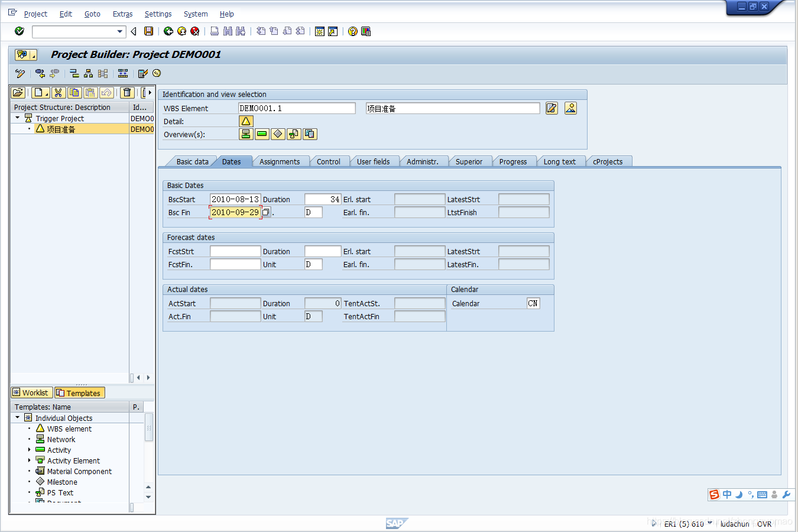This screenshot has width=798, height=532.
Task: Select Milestone in templates tree
Action: point(62,482)
